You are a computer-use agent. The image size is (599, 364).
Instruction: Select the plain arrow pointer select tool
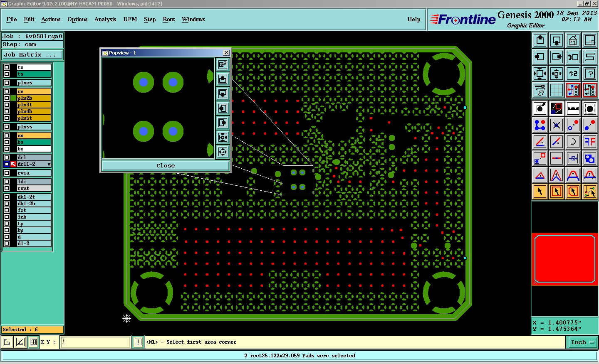540,192
